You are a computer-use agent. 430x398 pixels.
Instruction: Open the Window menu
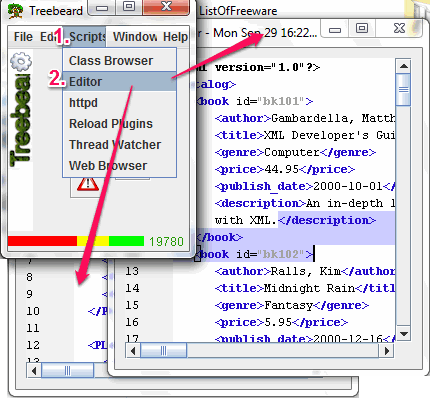pos(135,37)
